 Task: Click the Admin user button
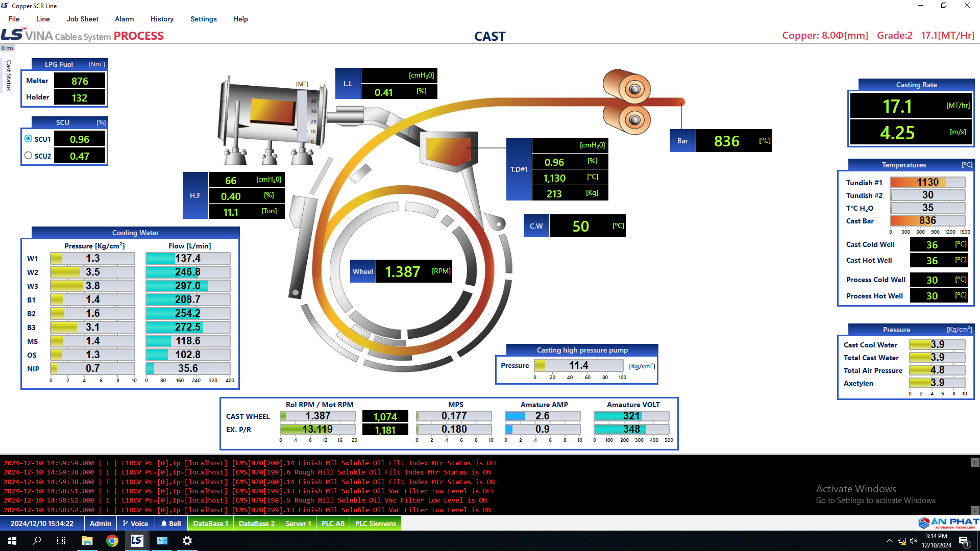click(100, 523)
